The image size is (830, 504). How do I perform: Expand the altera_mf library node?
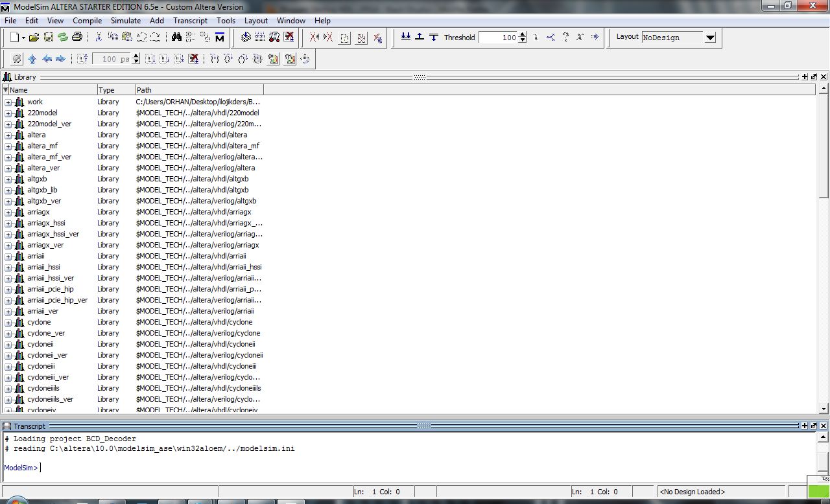[8, 146]
